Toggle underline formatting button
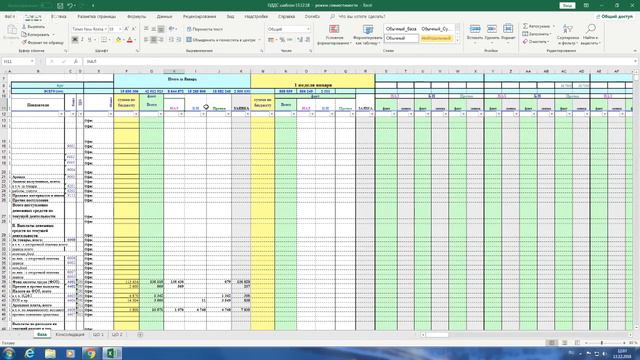This screenshot has width=640, height=360. pyautogui.click(x=89, y=40)
